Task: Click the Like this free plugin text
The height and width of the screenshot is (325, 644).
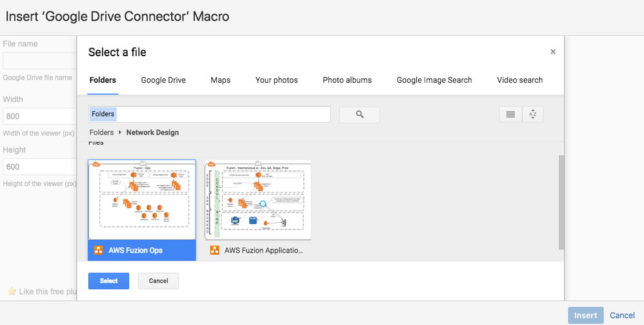Action: point(48,291)
